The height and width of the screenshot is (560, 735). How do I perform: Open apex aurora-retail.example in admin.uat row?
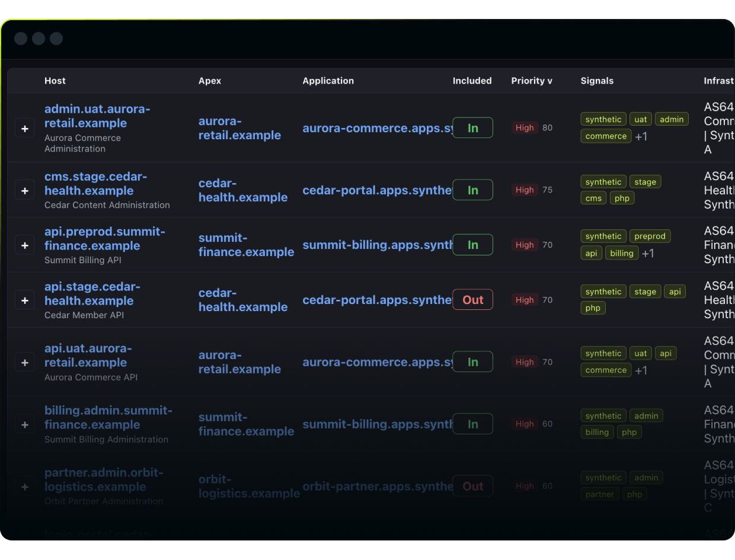[239, 129]
